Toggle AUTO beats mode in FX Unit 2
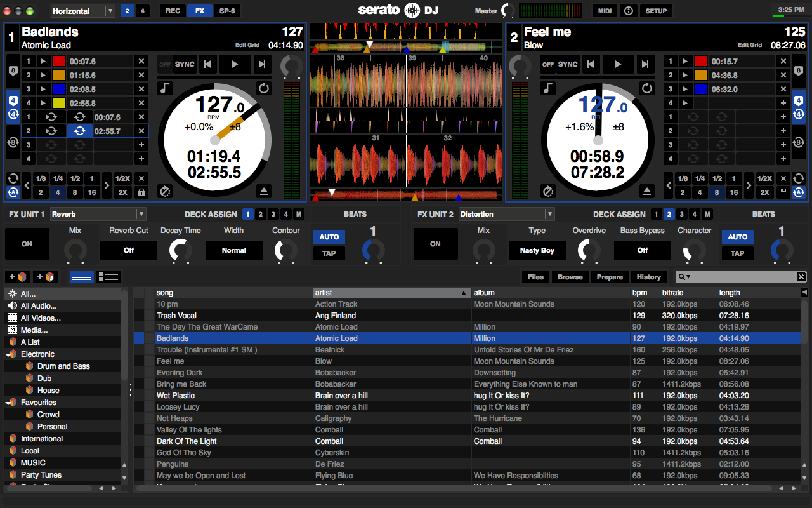 coord(737,237)
